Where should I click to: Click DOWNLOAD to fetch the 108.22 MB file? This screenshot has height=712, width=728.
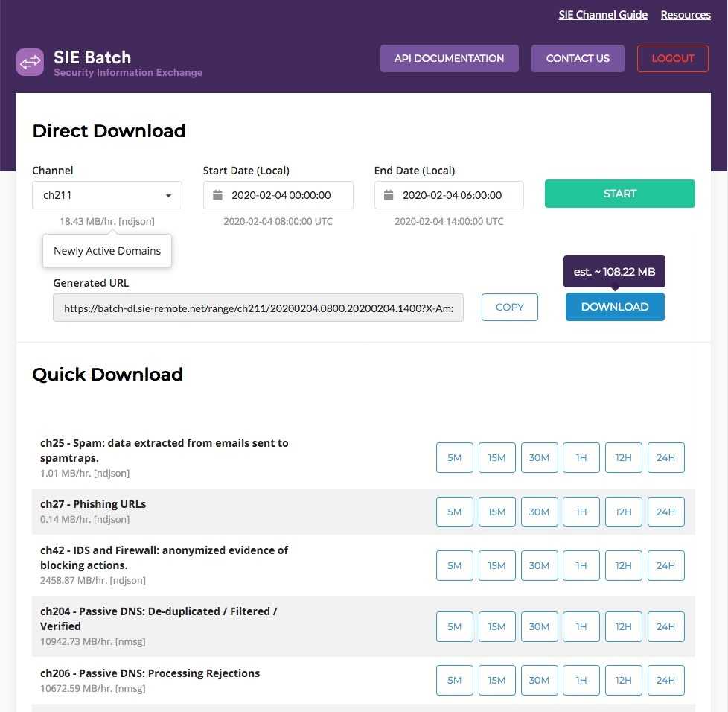tap(614, 306)
